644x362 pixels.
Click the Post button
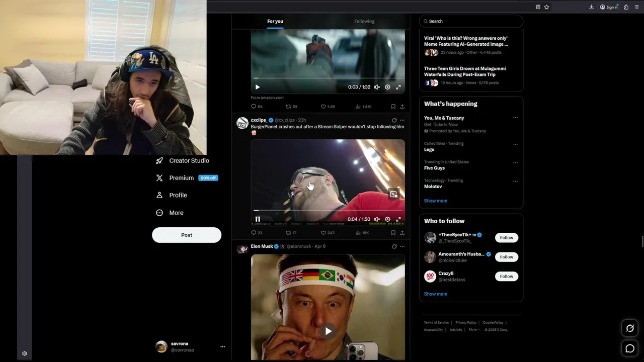click(x=187, y=235)
